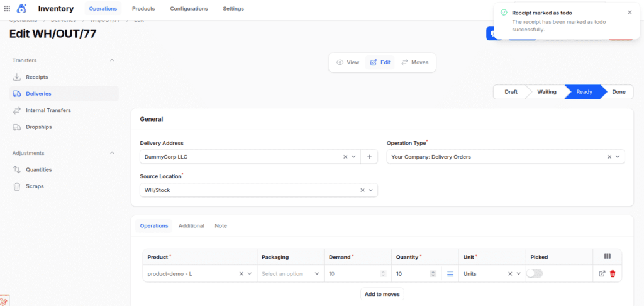Open the Products top menu

pos(143,9)
